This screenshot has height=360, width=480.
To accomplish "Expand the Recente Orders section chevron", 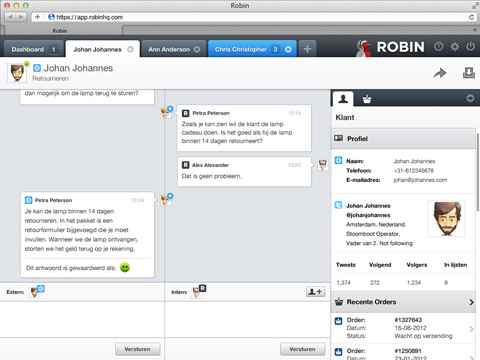I will 471,302.
